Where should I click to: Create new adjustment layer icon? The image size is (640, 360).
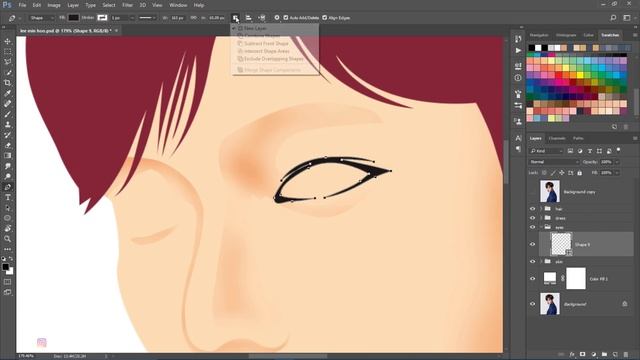[593, 354]
